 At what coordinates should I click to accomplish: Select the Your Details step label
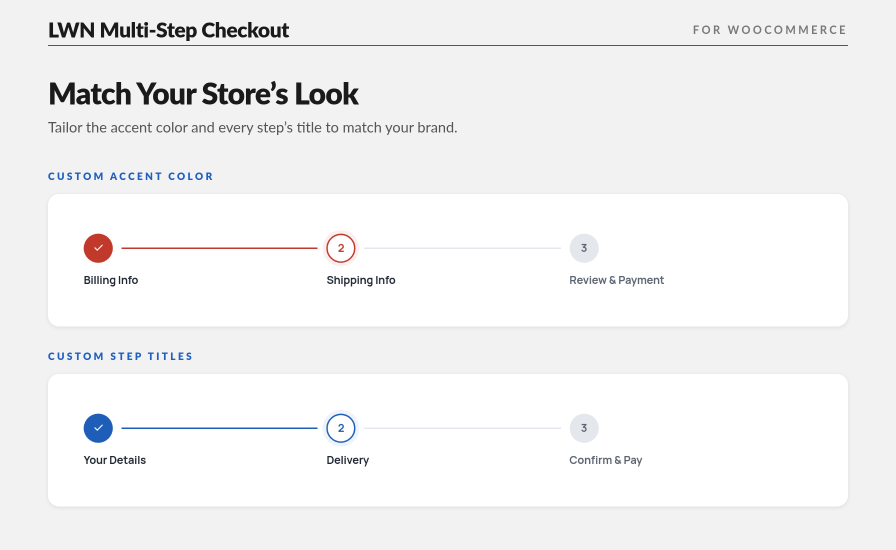(114, 460)
